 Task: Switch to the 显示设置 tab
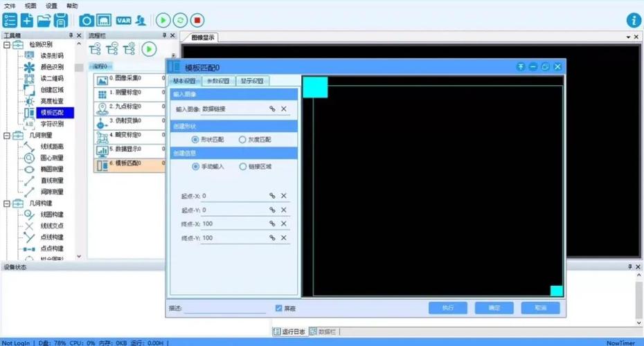[252, 81]
